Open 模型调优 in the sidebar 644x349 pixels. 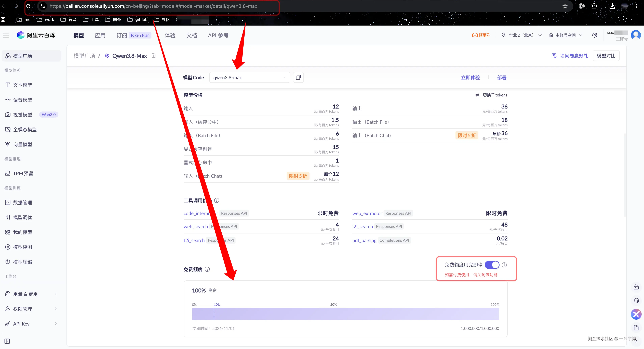coord(31,217)
